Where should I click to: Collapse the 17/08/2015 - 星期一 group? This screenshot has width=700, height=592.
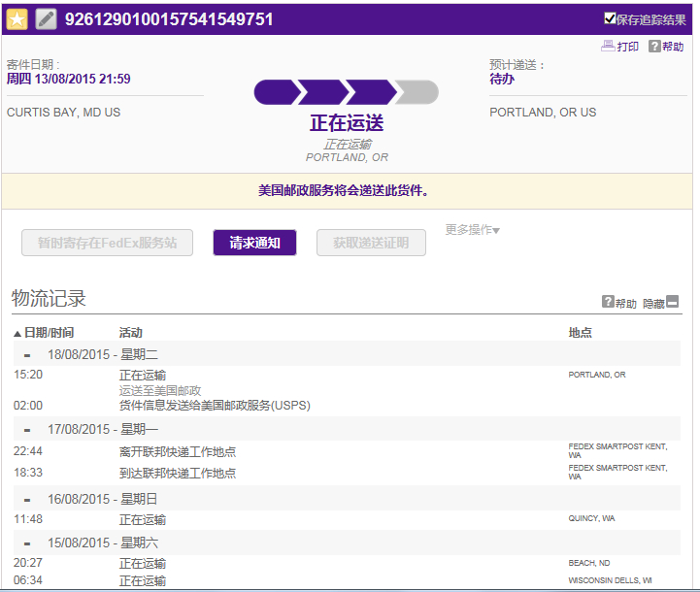pos(27,430)
